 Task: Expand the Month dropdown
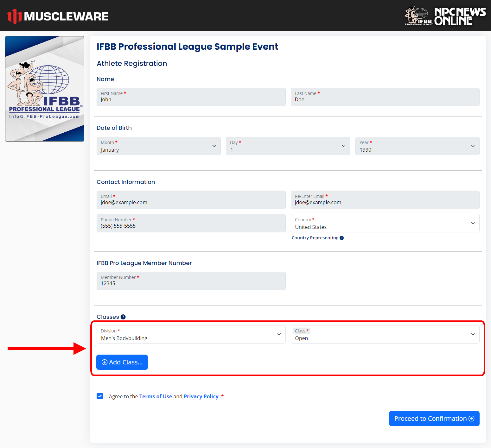click(158, 146)
